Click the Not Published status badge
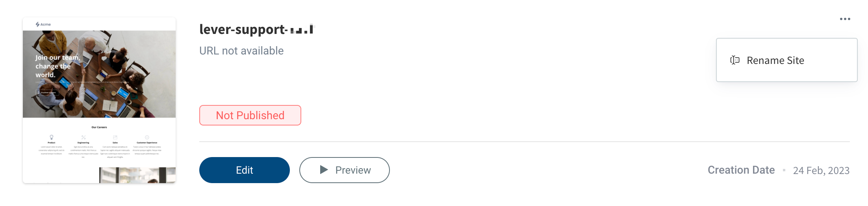The width and height of the screenshot is (868, 206). [x=250, y=115]
